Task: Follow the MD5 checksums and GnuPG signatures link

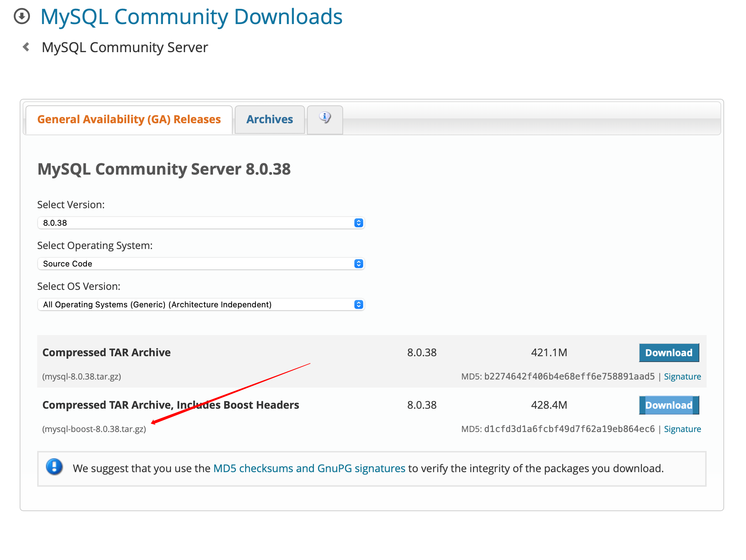Action: pyautogui.click(x=309, y=468)
